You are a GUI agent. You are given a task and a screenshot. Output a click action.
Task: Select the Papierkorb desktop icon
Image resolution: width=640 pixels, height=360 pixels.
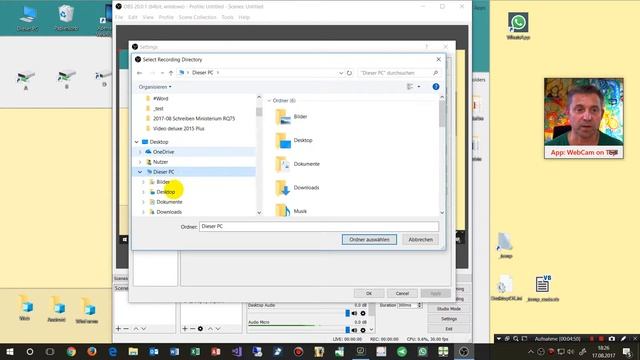(66, 18)
